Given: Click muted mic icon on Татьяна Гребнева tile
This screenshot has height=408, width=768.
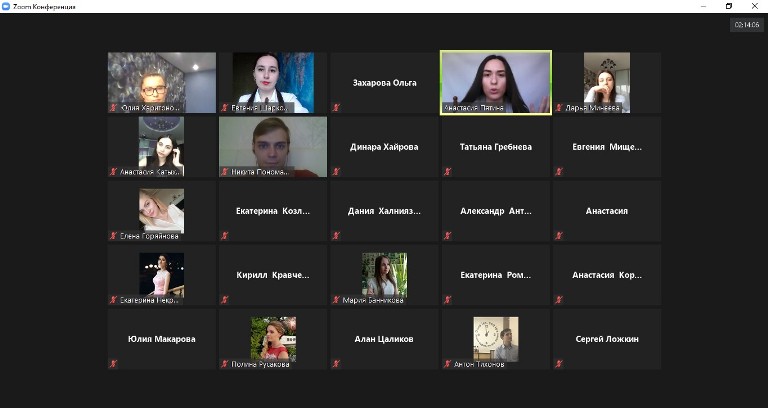Looking at the screenshot, I should [447, 171].
